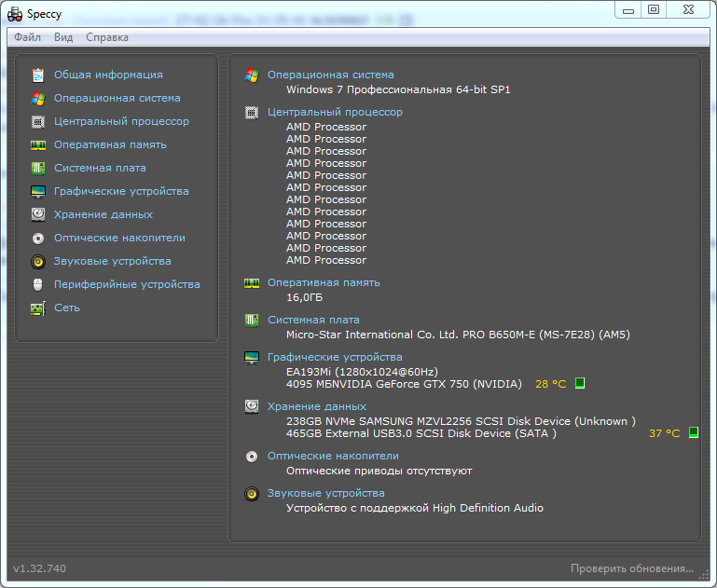Open the Сеть section in the sidebar
The height and width of the screenshot is (588, 717).
pyautogui.click(x=67, y=308)
